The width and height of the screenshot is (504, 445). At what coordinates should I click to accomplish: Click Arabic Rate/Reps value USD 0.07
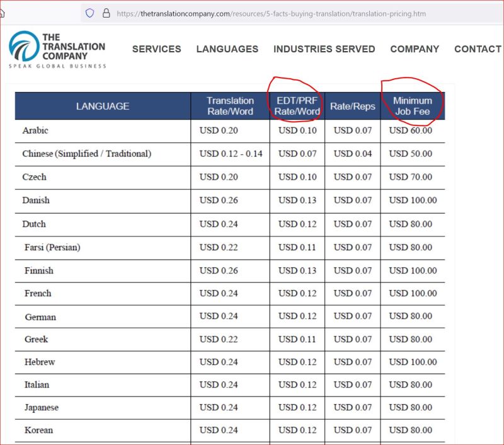pos(353,130)
